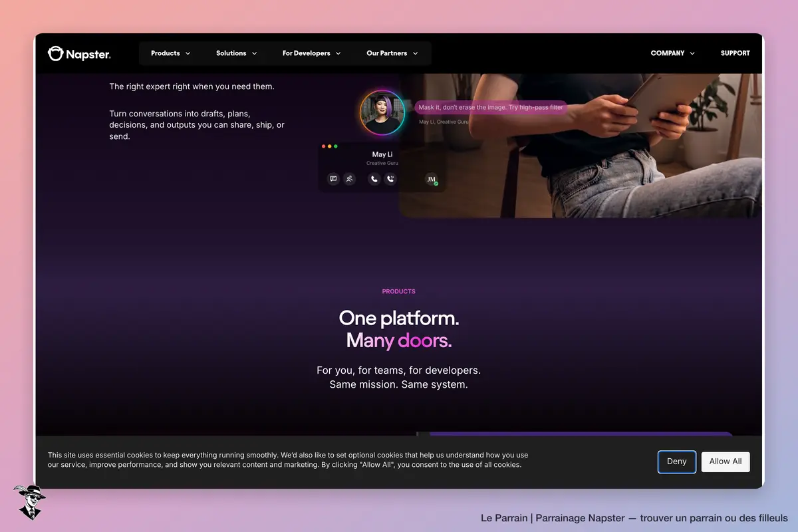The height and width of the screenshot is (532, 798).
Task: Click the "May Li, Creative Guru" caption under the bubble
Action: click(x=444, y=122)
